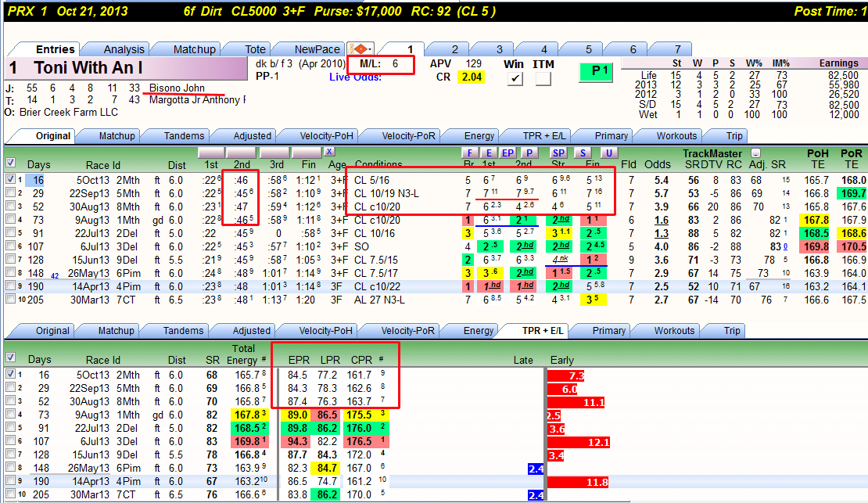This screenshot has height=503, width=868.
Task: Open the Workouts tab in the upper panel
Action: [676, 135]
